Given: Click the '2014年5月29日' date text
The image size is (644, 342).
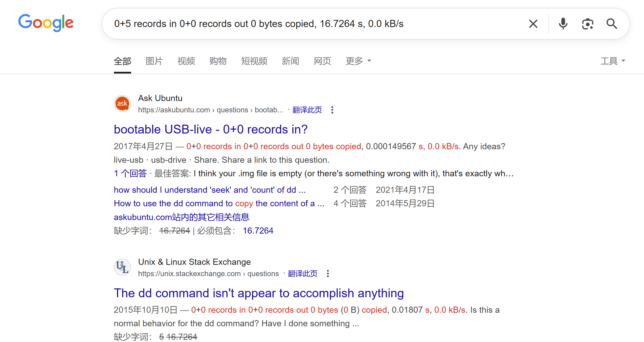Looking at the screenshot, I should [x=405, y=203].
